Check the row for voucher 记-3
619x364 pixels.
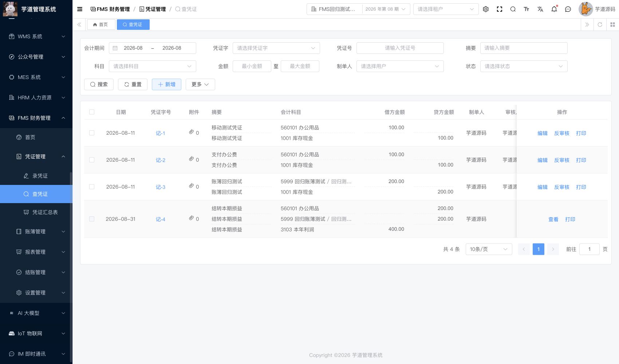pos(92,187)
